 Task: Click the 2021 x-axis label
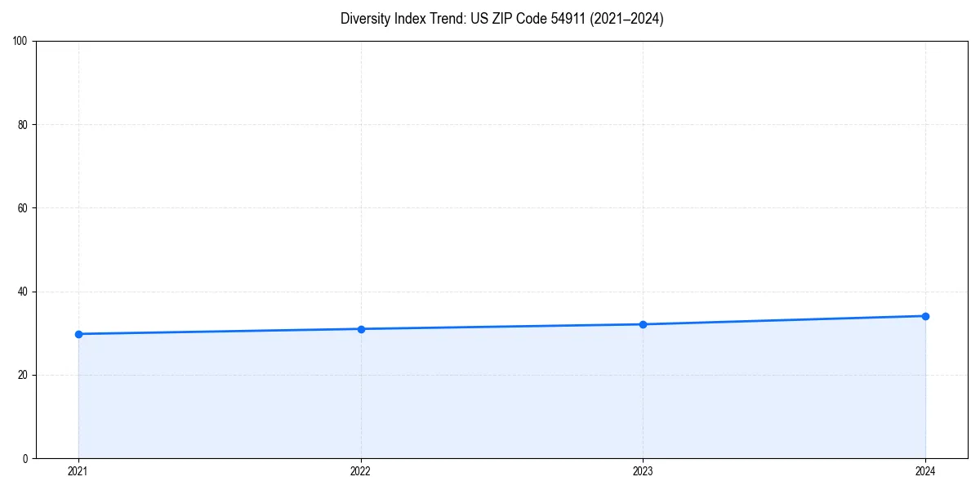click(78, 471)
